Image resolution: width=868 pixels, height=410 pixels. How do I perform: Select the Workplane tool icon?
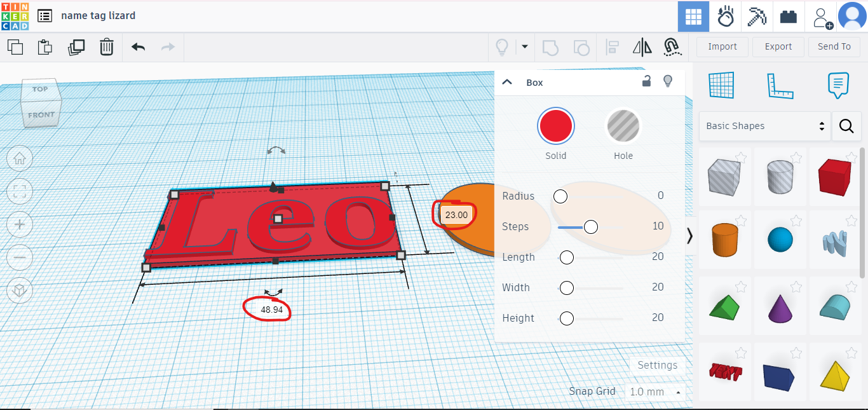pos(721,85)
